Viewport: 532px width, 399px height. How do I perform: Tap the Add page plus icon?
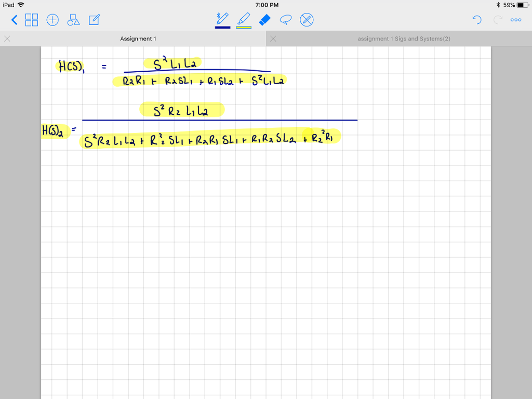[x=52, y=20]
